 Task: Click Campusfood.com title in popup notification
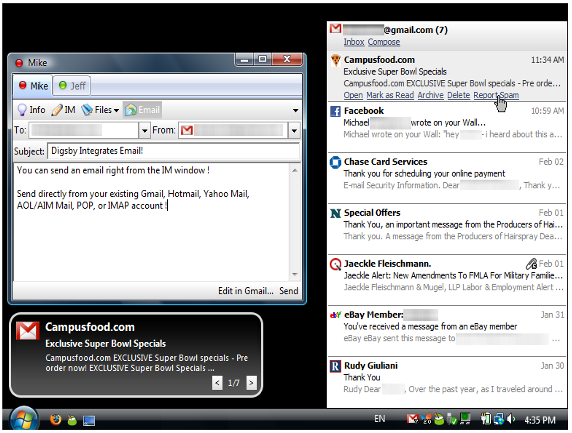coord(90,327)
